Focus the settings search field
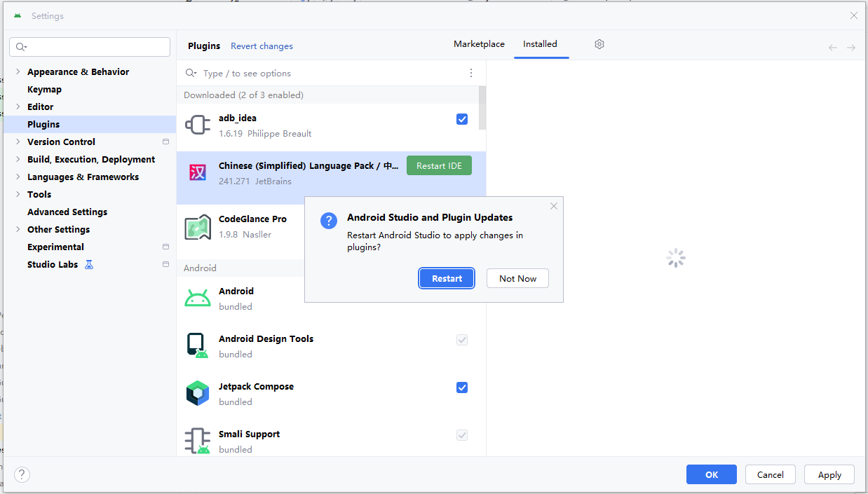 coord(90,47)
